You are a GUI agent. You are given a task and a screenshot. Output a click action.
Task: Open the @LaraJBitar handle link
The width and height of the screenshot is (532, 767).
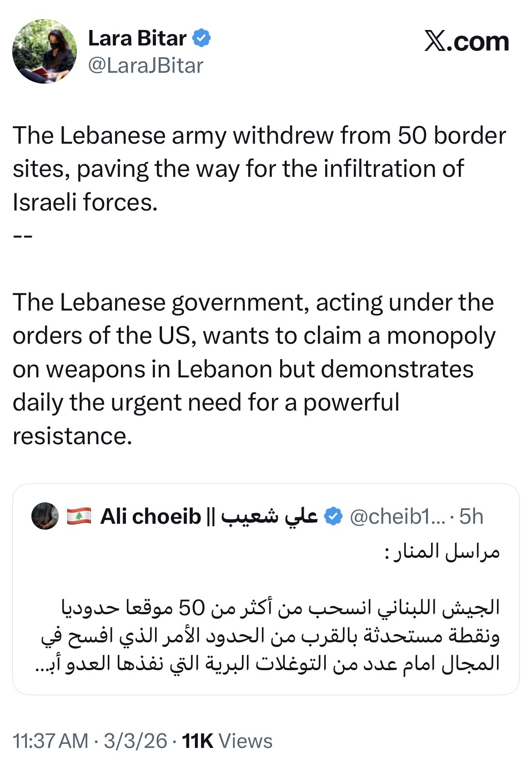[x=145, y=65]
